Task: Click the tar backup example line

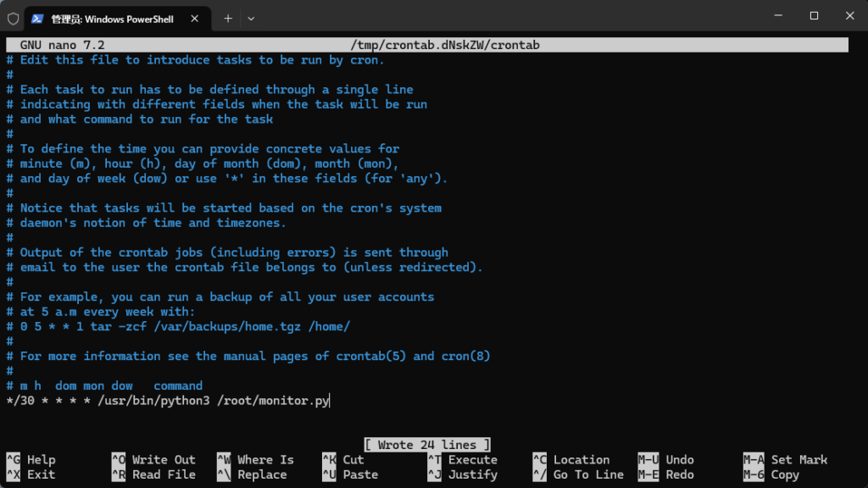Action: [x=178, y=327]
